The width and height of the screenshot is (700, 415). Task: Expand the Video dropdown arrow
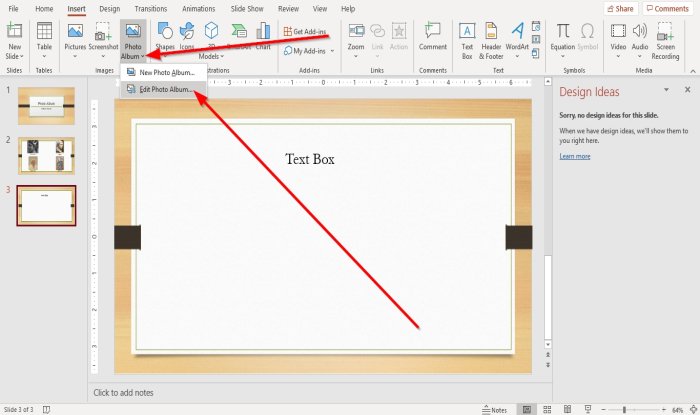(x=618, y=57)
